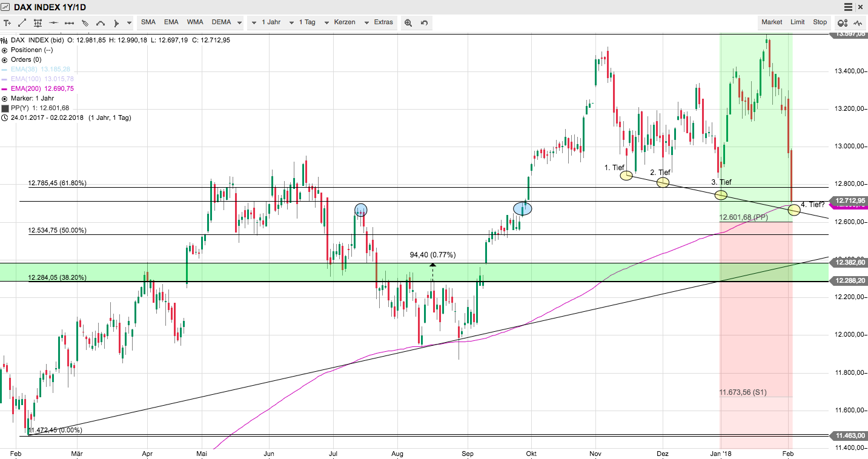This screenshot has width=868, height=459.
Task: Select the Stop order tab
Action: 820,22
